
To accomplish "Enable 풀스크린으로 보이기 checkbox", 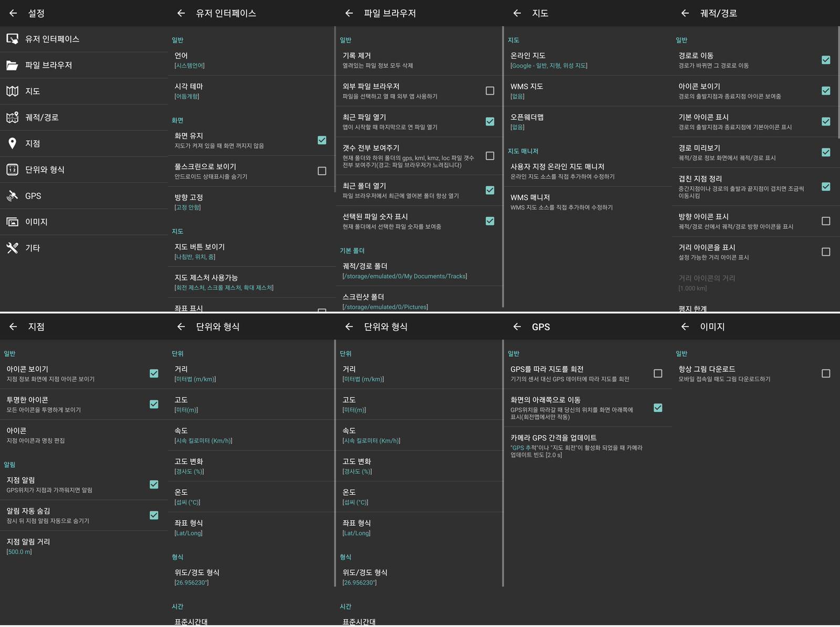I will tap(322, 171).
